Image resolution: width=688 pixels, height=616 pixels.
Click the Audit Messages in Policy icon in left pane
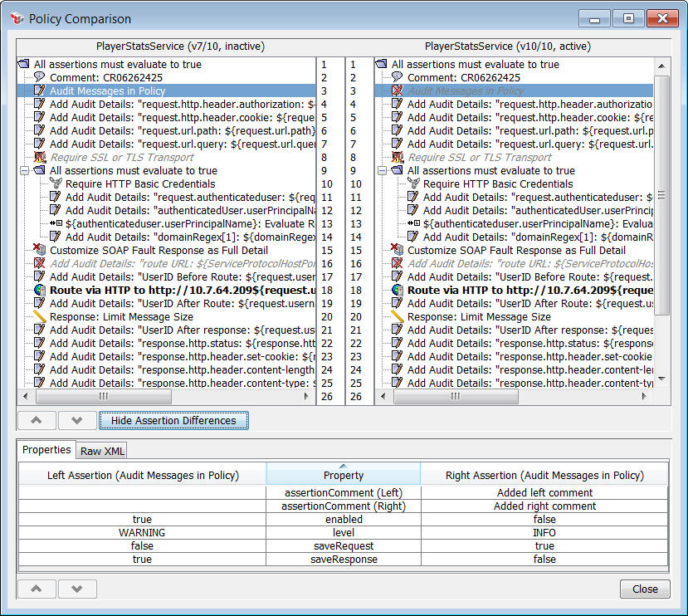click(39, 90)
